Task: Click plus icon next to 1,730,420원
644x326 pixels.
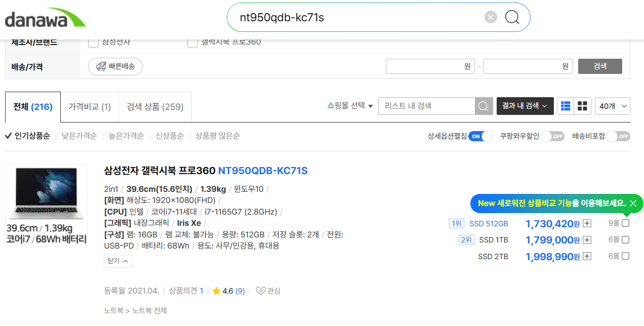Action: pos(587,224)
